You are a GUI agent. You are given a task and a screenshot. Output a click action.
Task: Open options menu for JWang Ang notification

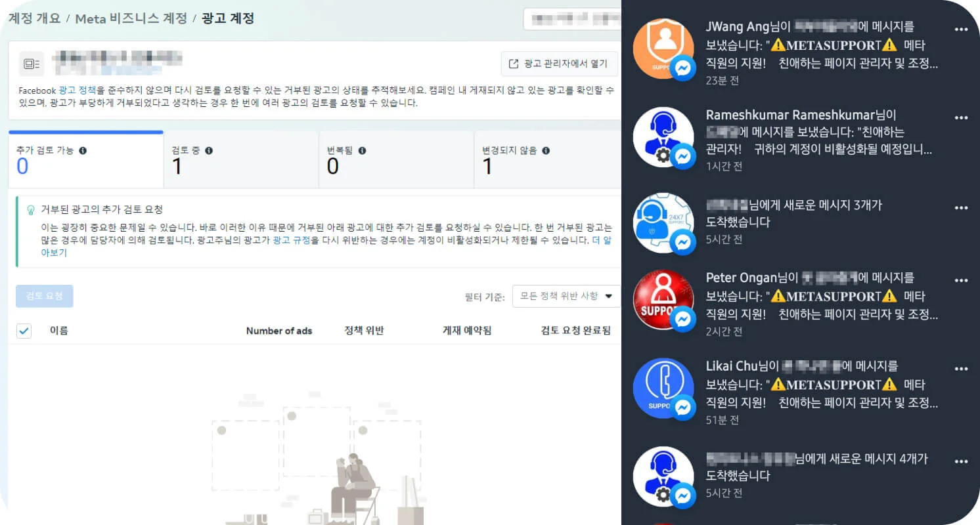point(962,30)
